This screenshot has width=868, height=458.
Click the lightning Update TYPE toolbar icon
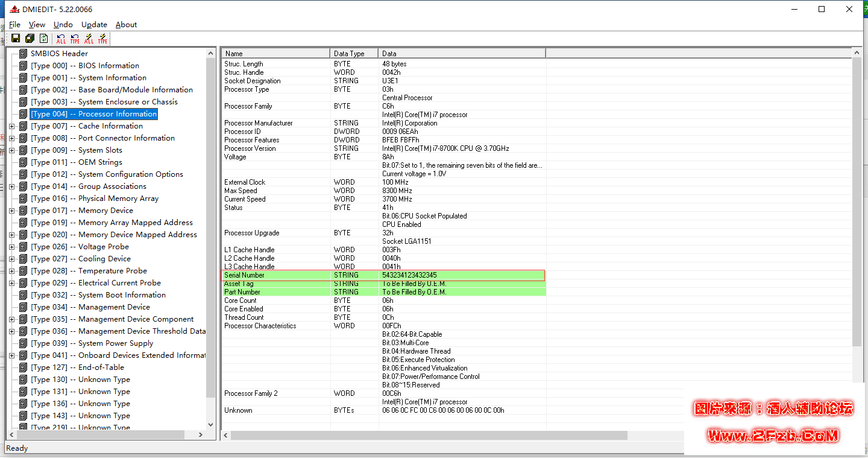click(x=103, y=39)
